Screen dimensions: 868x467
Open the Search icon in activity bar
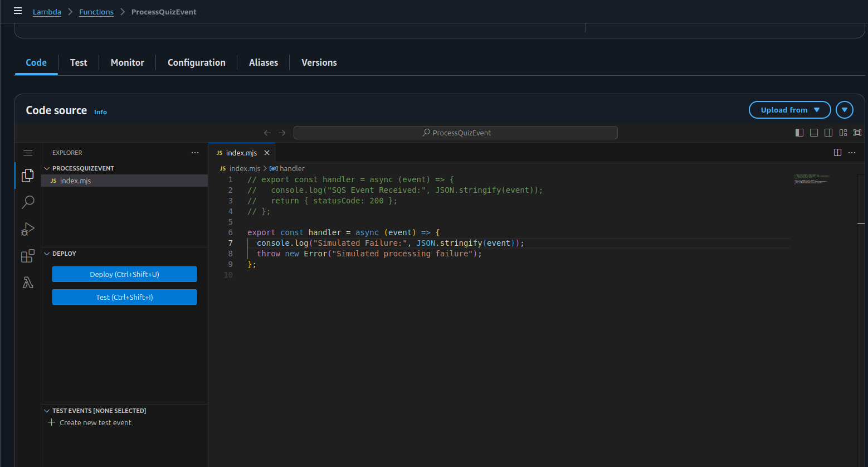coord(27,202)
